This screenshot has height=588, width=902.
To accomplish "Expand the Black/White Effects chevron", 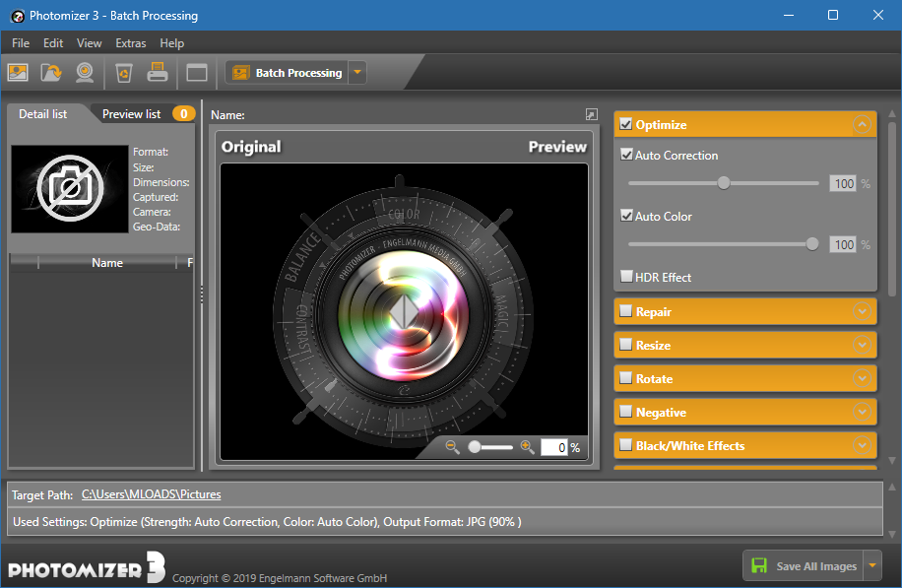I will [x=862, y=445].
